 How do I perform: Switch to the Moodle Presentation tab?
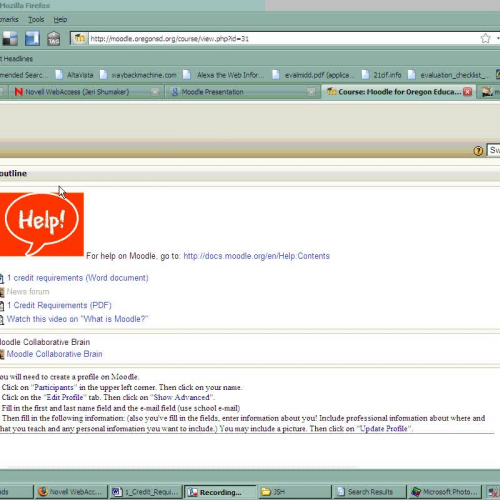243,92
